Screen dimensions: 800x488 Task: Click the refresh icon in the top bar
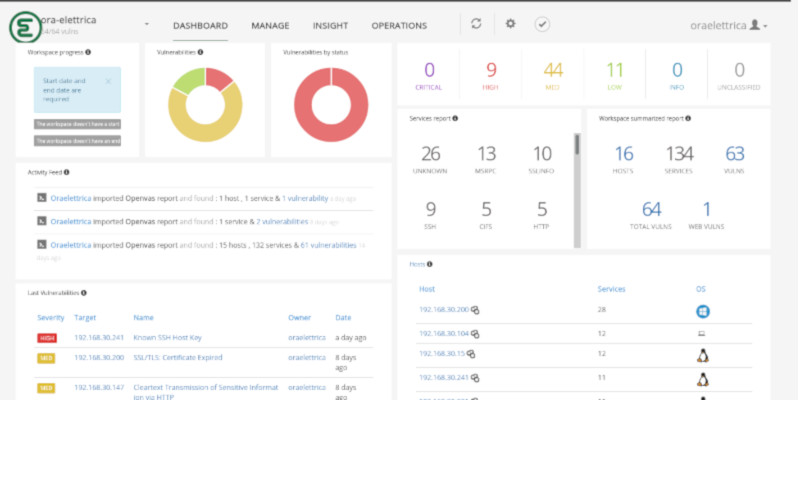(x=476, y=24)
